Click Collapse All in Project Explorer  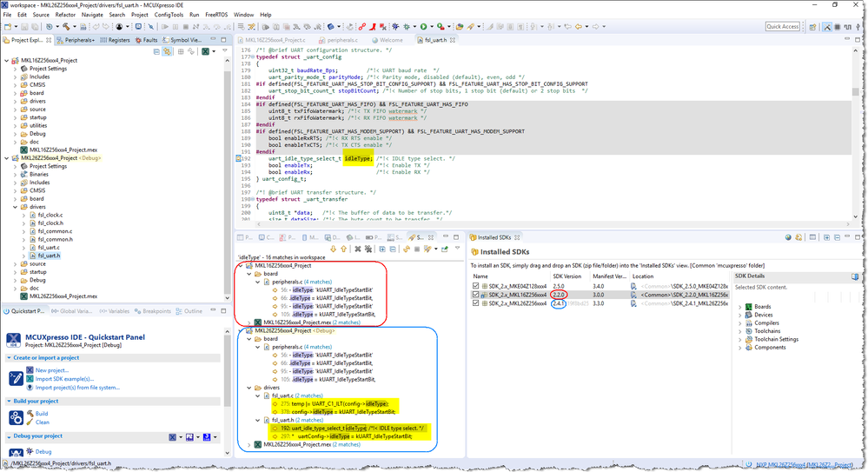tap(156, 51)
